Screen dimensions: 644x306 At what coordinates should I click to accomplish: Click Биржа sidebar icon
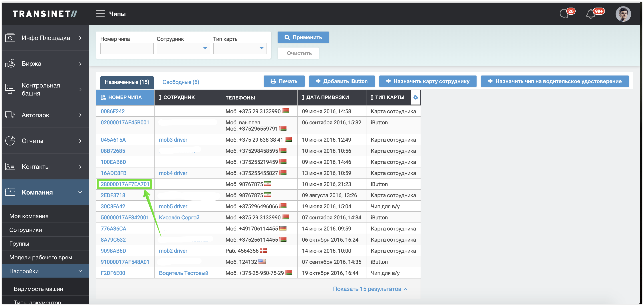[10, 64]
